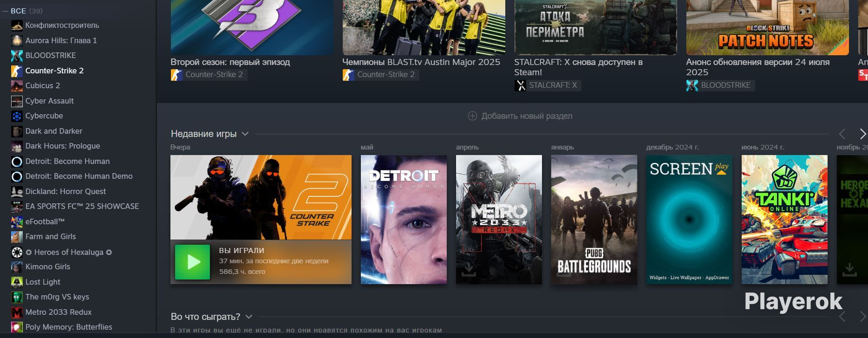Click the Dark and Darker icon

coord(17,131)
